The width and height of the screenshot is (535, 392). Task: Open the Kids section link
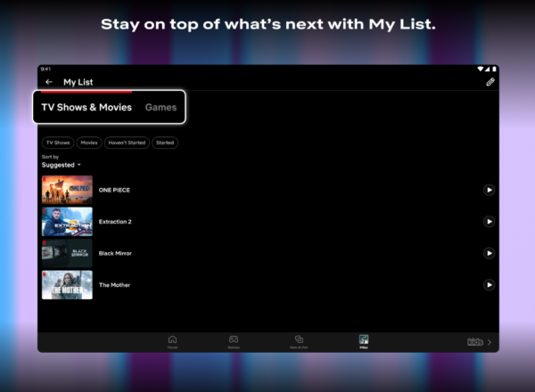(x=480, y=342)
